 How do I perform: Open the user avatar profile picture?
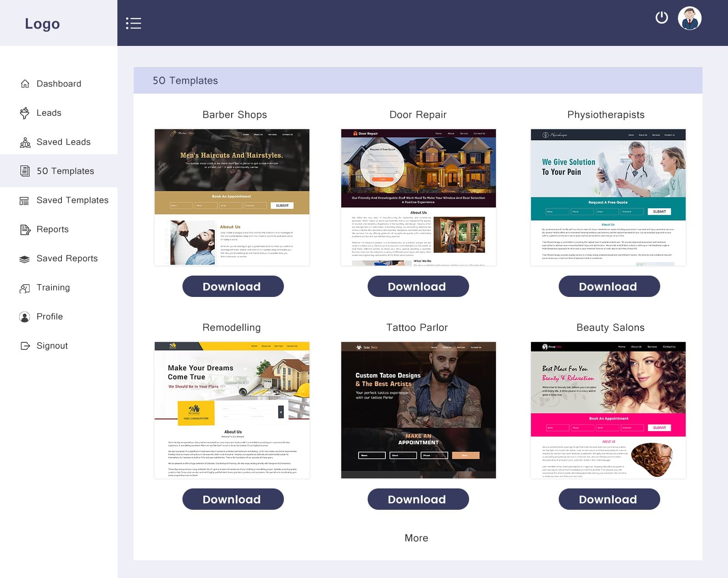coord(690,18)
